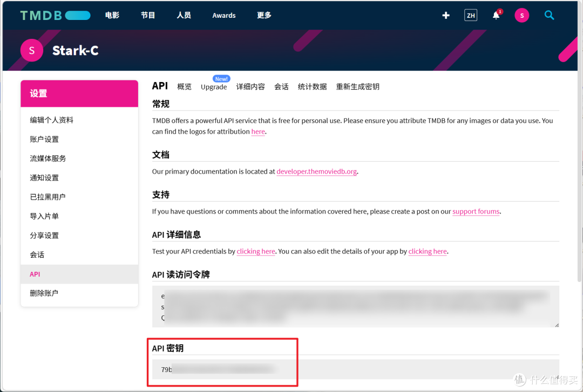Click the TMDB logo
The height and width of the screenshot is (392, 583).
click(55, 15)
